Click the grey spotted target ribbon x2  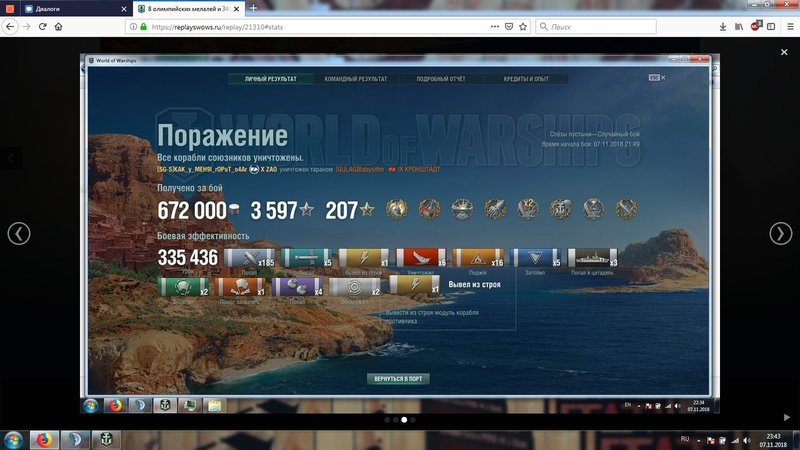pyautogui.click(x=355, y=287)
